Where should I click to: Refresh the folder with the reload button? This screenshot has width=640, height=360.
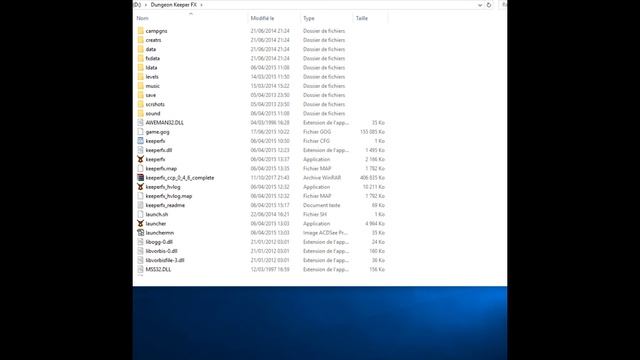coord(489,5)
